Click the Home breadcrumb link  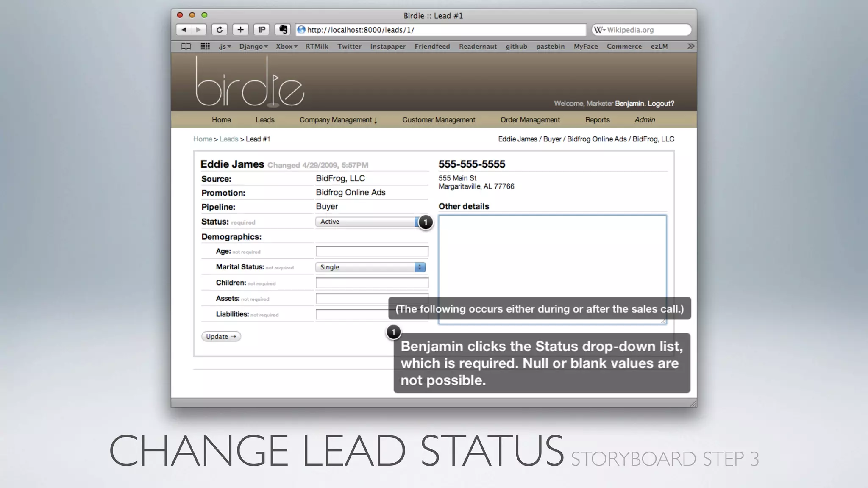pos(203,139)
